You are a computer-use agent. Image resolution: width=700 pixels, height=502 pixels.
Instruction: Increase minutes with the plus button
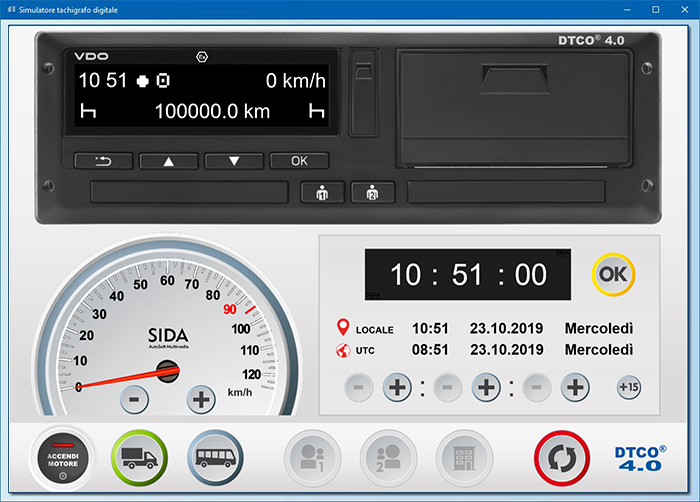point(486,386)
